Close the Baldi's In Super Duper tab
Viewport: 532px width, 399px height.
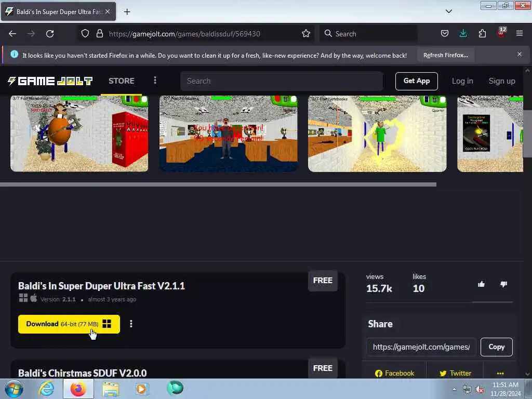(108, 11)
